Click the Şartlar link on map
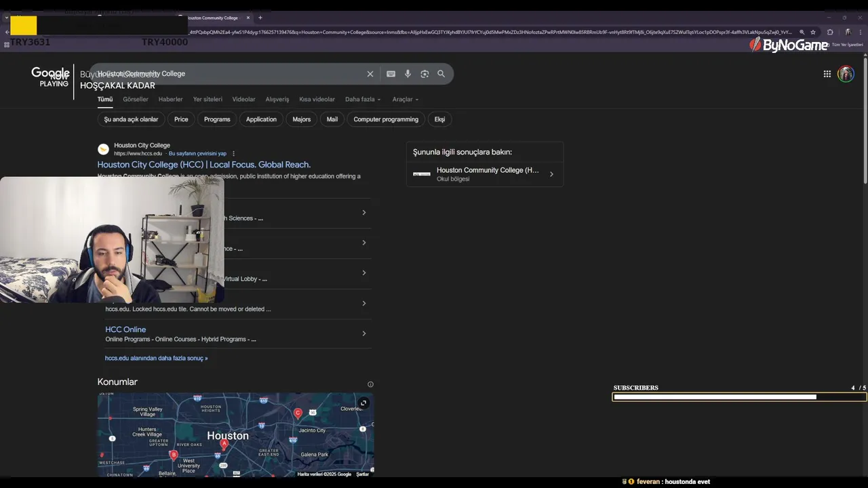The image size is (868, 488). coord(363,474)
